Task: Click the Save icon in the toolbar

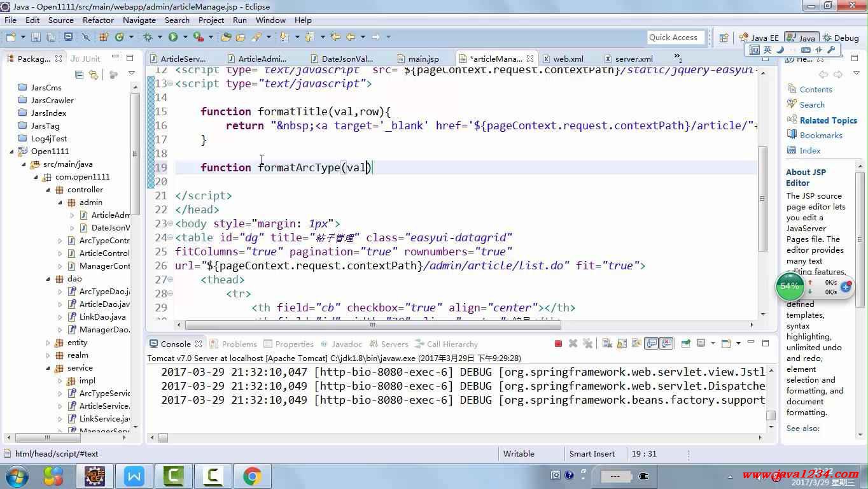Action: [x=36, y=38]
